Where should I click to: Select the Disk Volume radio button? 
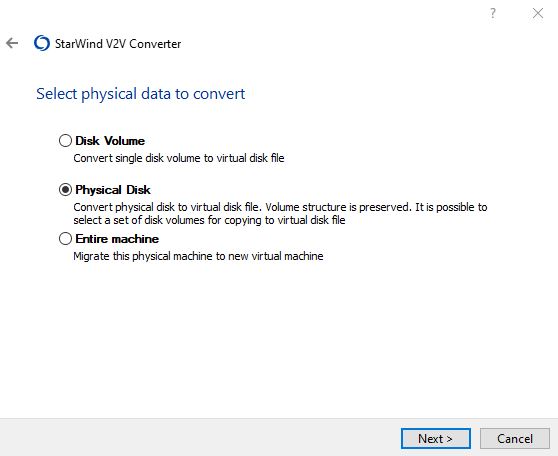(65, 141)
